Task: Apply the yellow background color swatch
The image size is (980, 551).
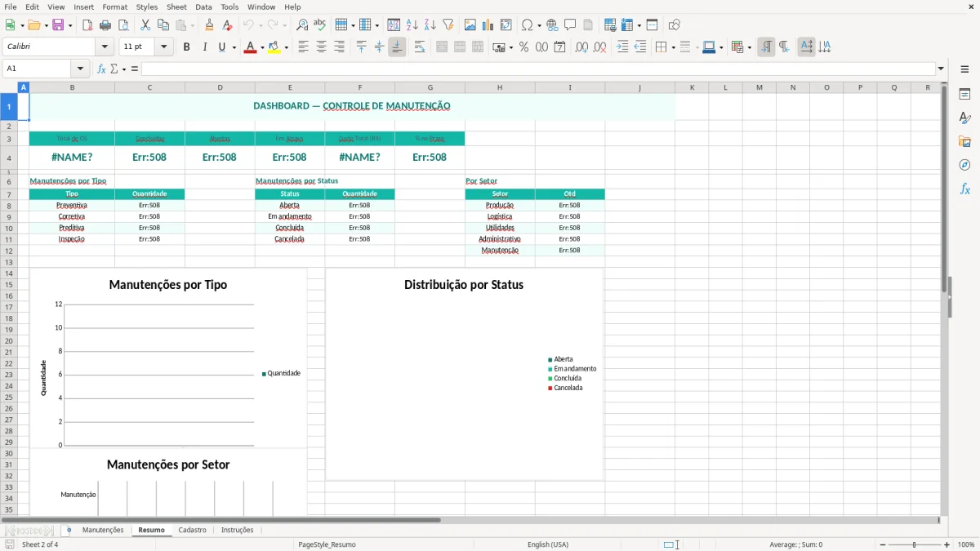Action: [x=274, y=47]
